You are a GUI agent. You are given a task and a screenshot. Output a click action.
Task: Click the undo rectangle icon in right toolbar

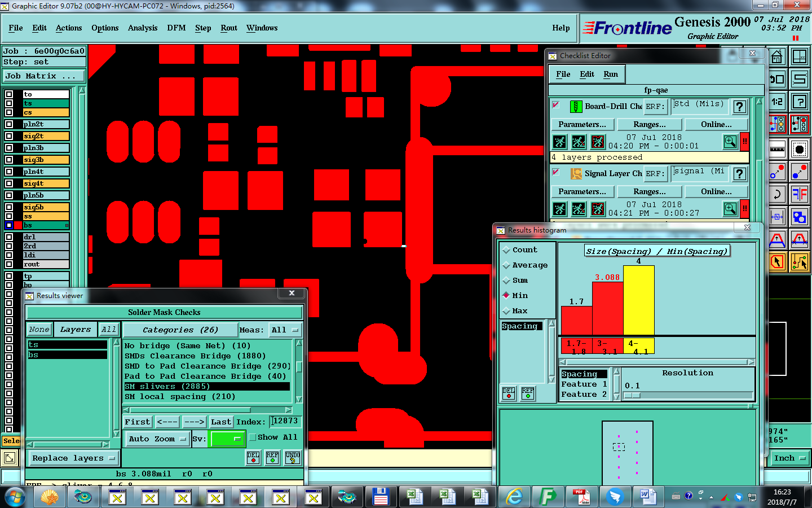tap(777, 80)
